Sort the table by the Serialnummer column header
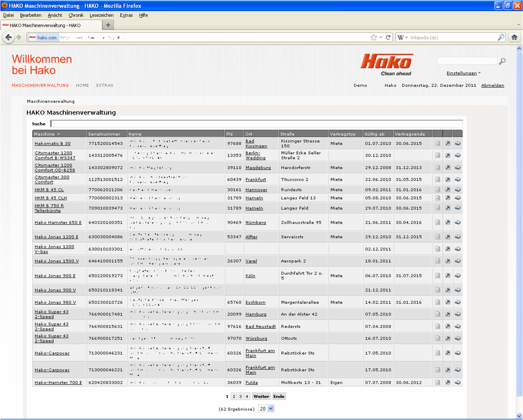 [x=107, y=134]
